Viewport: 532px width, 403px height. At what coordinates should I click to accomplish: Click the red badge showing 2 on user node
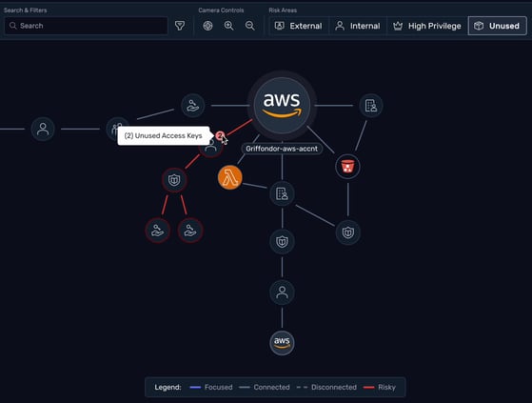pyautogui.click(x=220, y=136)
